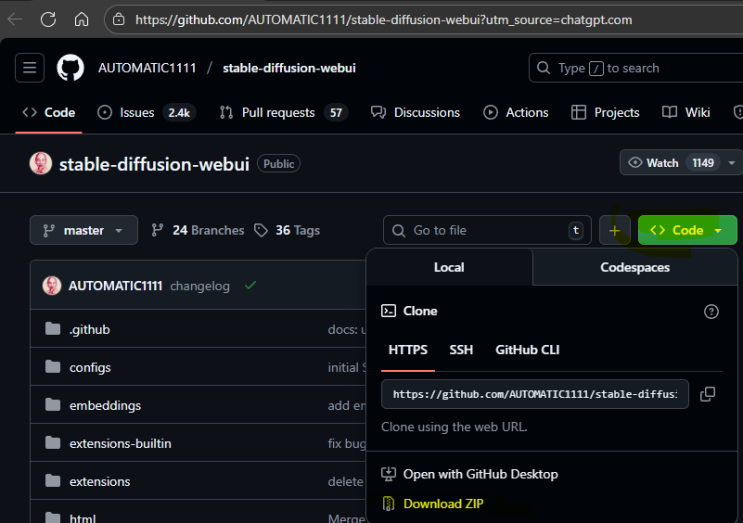Open the extensions-builtin folder
Image resolution: width=743 pixels, height=523 pixels.
120,443
